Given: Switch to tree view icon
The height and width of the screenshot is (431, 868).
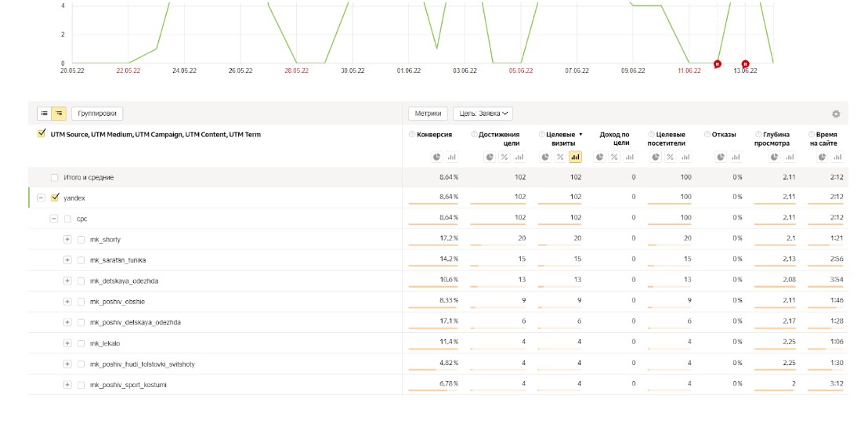Looking at the screenshot, I should tap(57, 114).
